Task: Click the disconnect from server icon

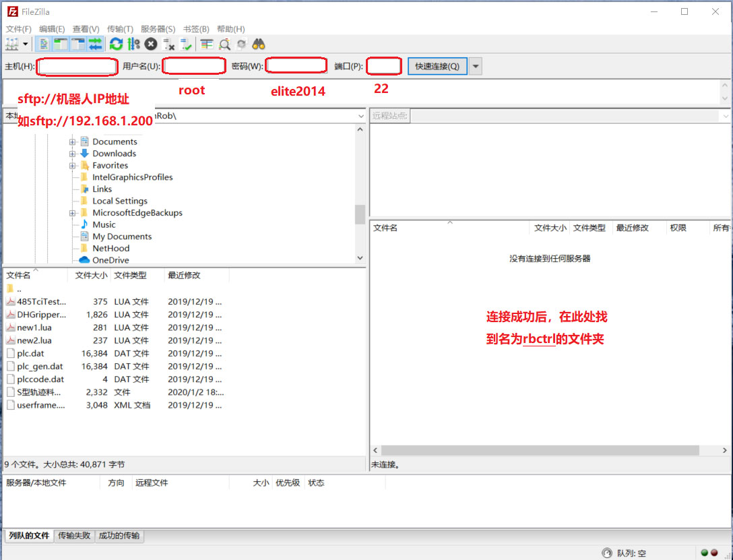Action: [169, 44]
